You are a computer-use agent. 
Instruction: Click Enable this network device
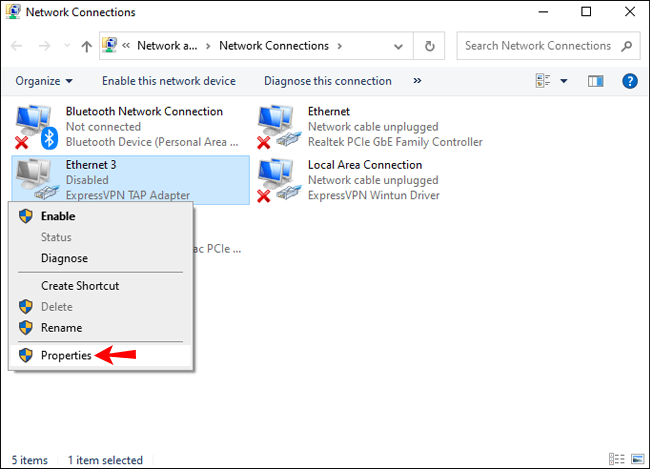pyautogui.click(x=169, y=81)
